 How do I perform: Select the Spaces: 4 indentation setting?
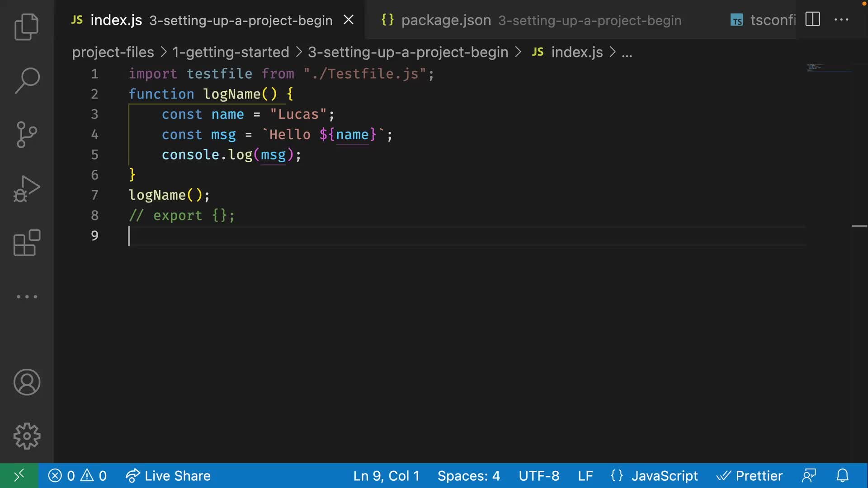469,476
